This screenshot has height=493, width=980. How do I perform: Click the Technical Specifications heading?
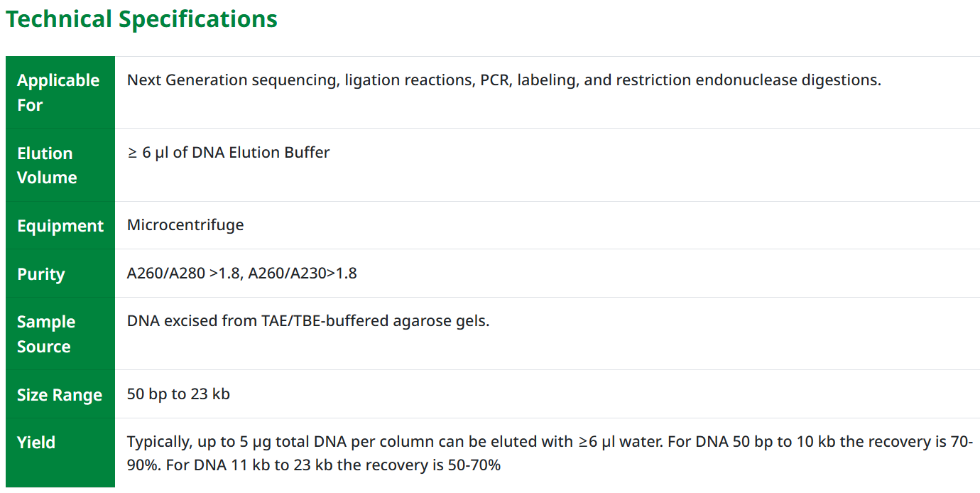pyautogui.click(x=141, y=19)
